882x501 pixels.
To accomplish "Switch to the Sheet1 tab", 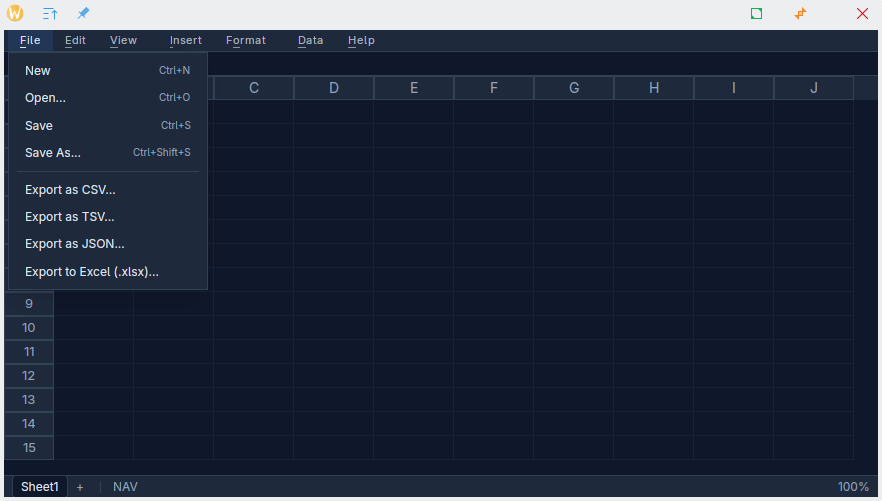I will point(40,487).
